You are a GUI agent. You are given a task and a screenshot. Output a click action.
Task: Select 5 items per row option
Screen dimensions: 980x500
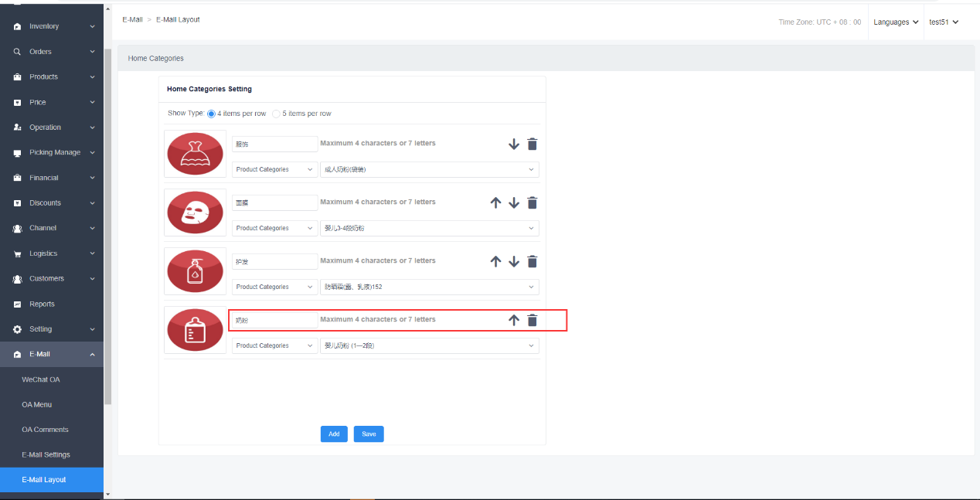coord(277,114)
